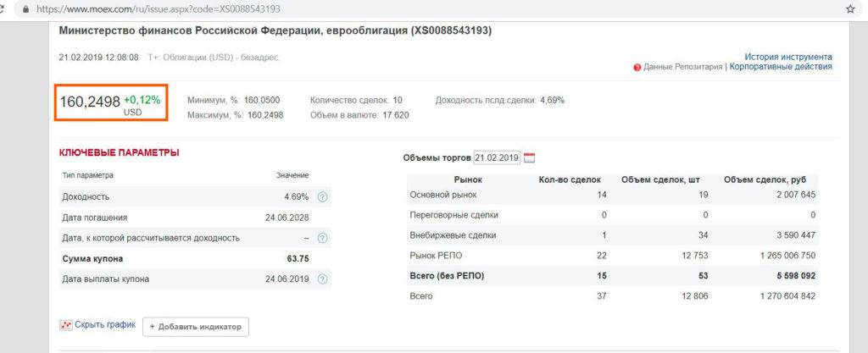Screen dimensions: 868x353
Task: Open the Корпоративные действия link
Action: click(781, 67)
